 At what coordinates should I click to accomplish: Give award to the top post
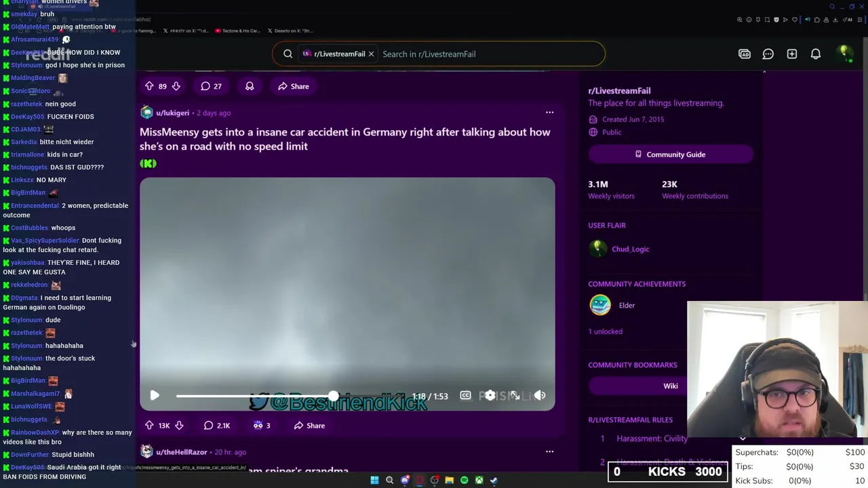250,86
